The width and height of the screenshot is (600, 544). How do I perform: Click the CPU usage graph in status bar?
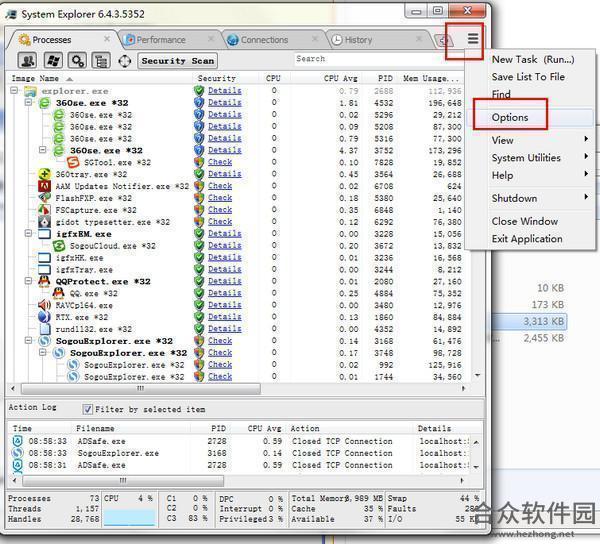[130, 518]
